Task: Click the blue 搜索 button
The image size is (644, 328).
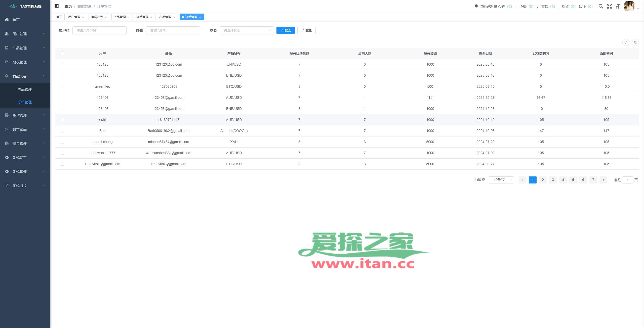Action: (285, 30)
